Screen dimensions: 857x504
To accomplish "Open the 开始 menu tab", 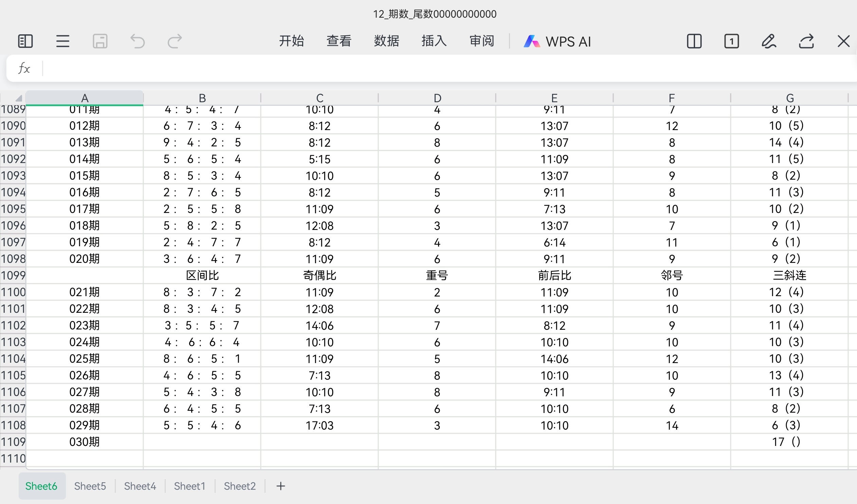I will point(291,41).
